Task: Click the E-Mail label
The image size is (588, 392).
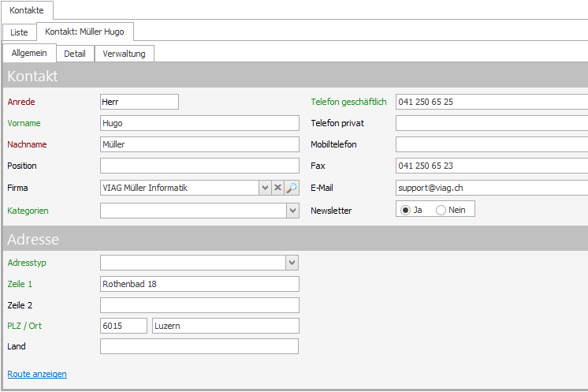Action: pos(322,188)
